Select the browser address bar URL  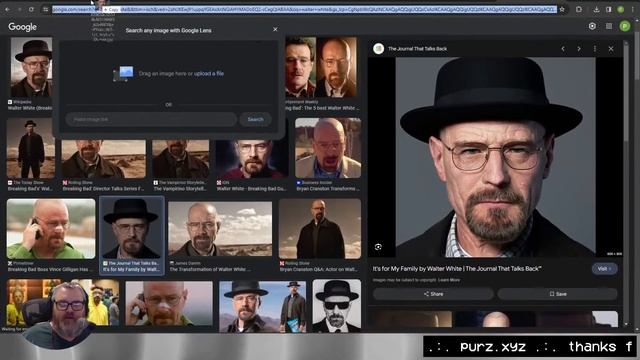click(x=304, y=9)
